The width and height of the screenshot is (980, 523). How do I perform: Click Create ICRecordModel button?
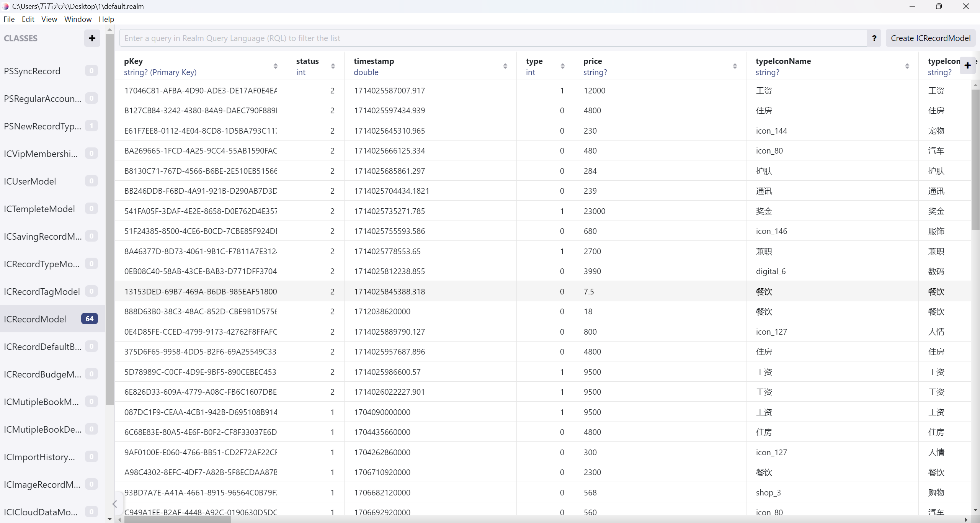coord(930,38)
